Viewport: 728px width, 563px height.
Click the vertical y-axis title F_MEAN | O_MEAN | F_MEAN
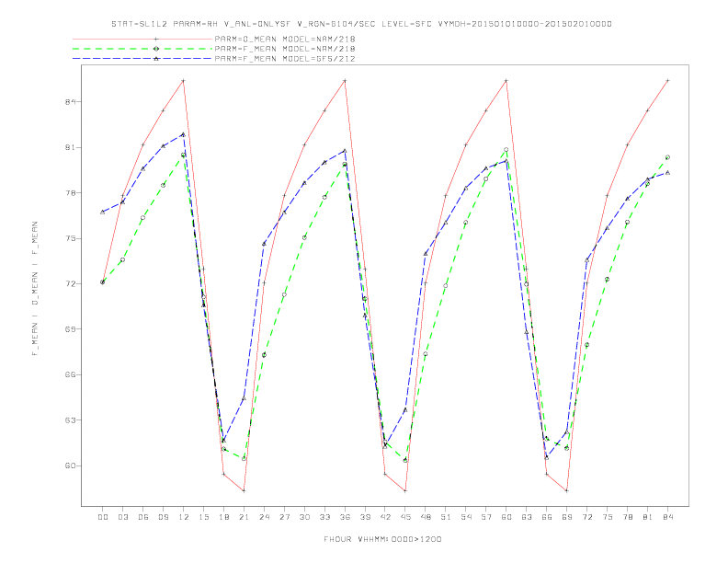click(35, 289)
